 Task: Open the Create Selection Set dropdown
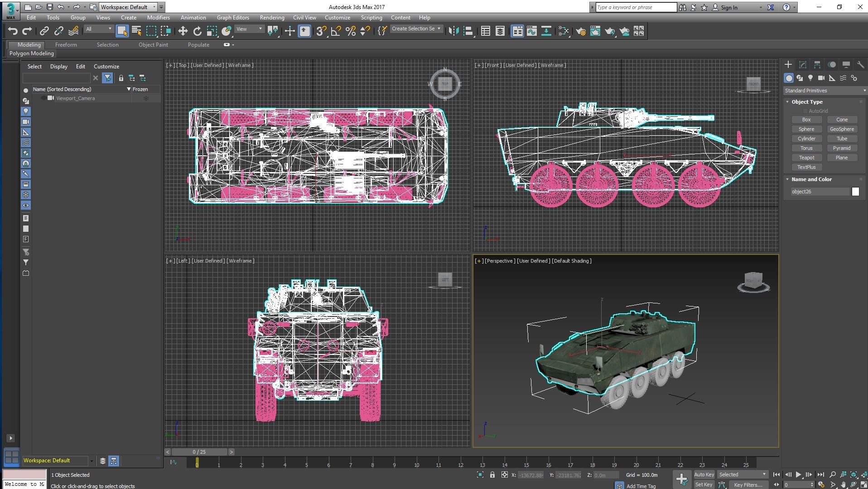pos(416,29)
